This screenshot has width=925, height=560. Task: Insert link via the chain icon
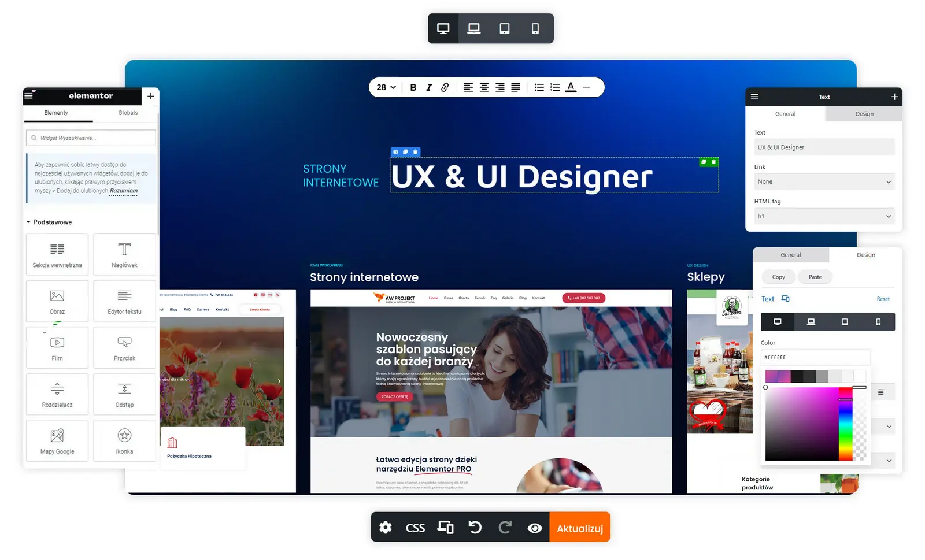coord(445,87)
